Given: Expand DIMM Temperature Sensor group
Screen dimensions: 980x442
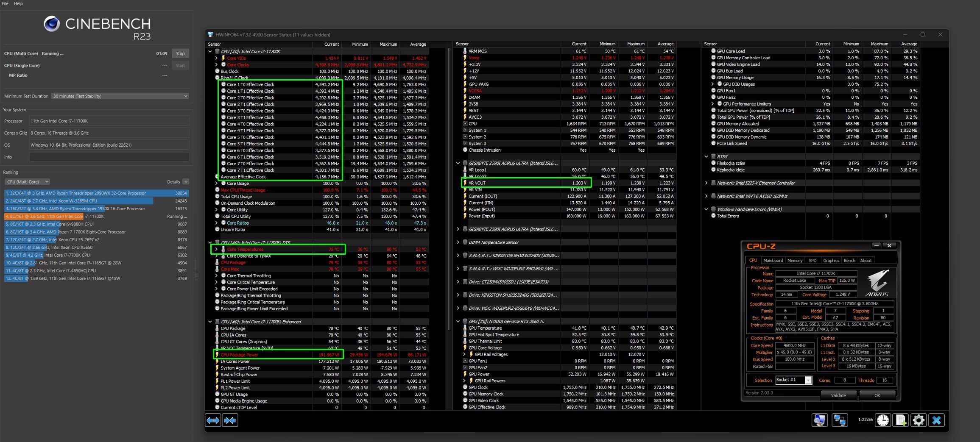Looking at the screenshot, I should click(x=458, y=242).
